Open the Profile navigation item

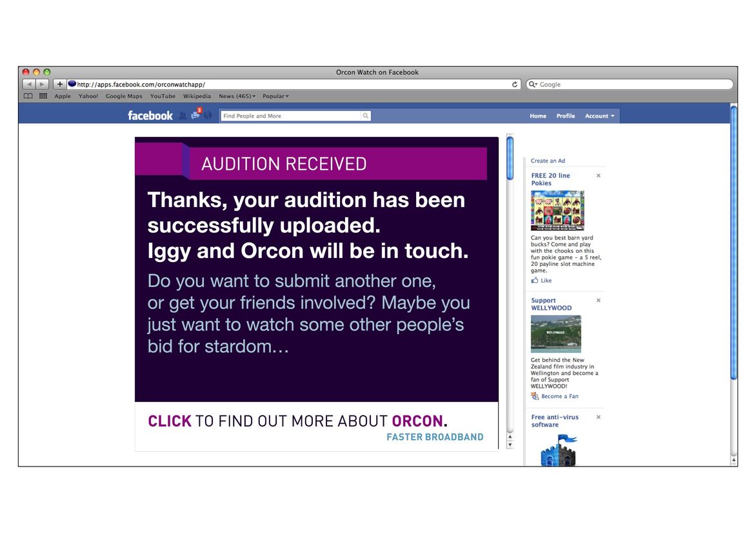pyautogui.click(x=566, y=116)
